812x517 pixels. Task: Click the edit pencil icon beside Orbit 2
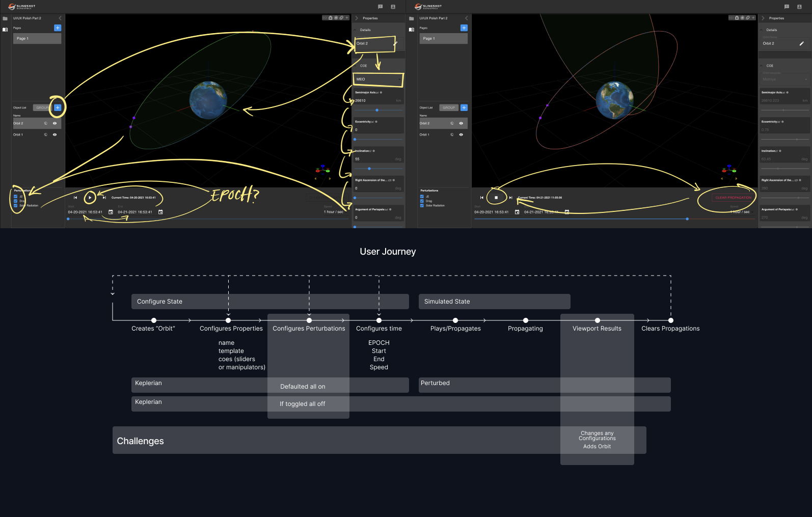[801, 44]
